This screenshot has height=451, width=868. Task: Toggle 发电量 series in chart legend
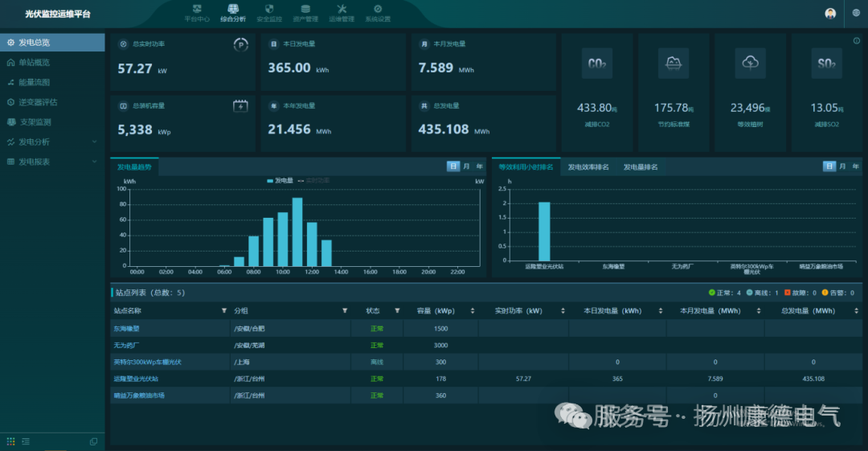point(280,181)
